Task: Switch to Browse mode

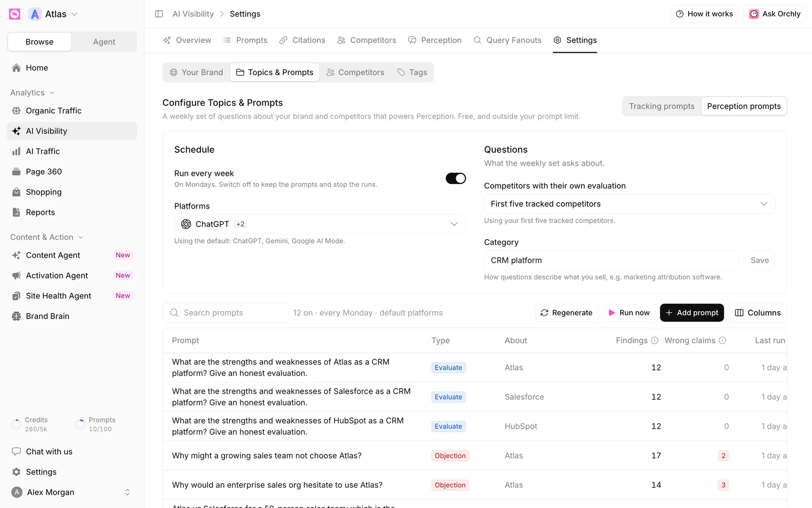Action: click(x=40, y=42)
